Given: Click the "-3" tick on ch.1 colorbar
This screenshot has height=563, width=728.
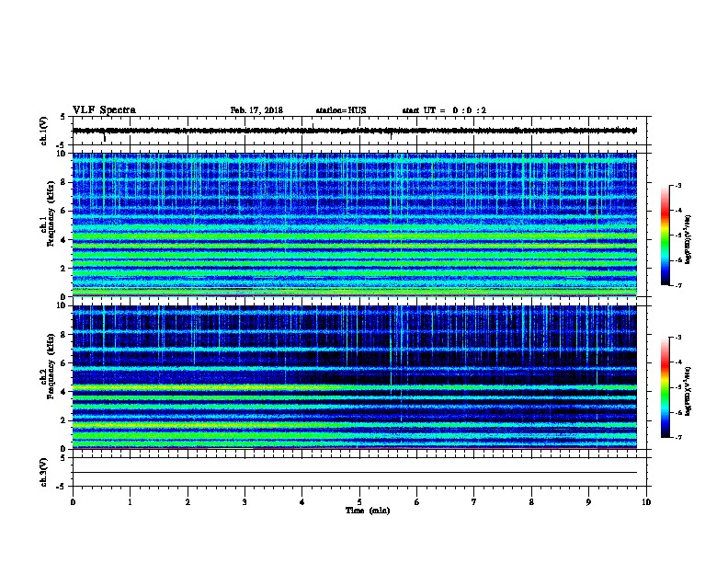Looking at the screenshot, I should (678, 186).
